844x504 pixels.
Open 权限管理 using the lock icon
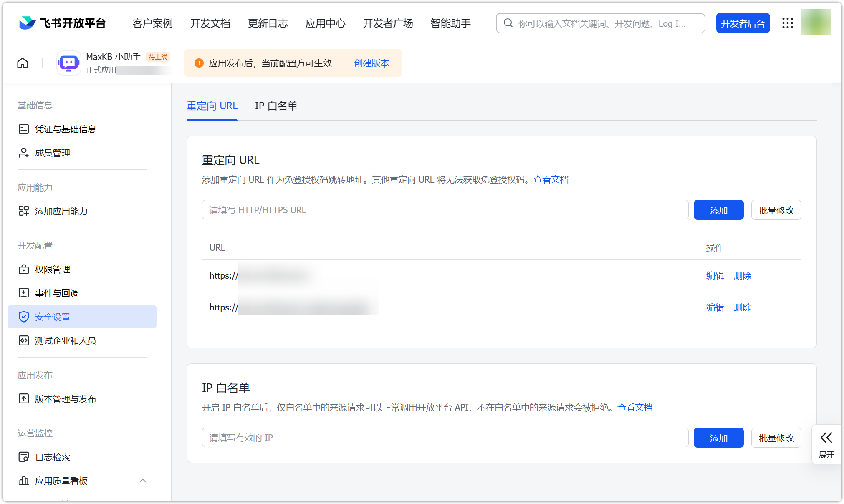[x=23, y=269]
